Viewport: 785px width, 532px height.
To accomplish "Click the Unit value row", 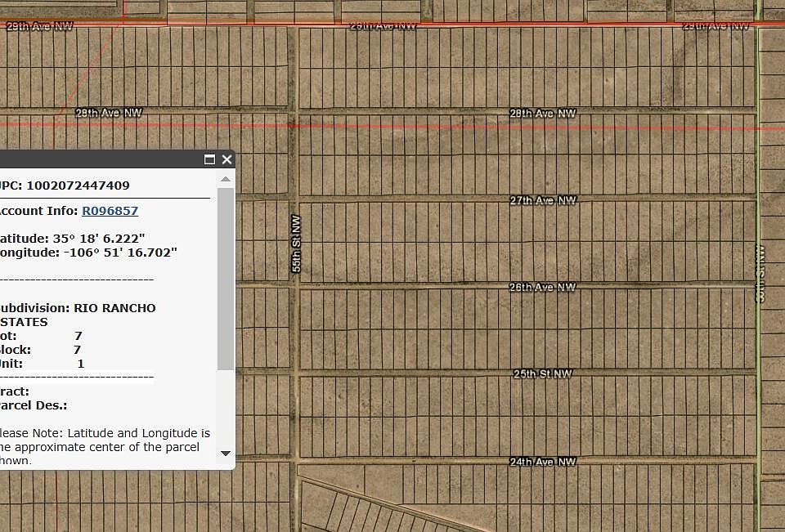I will (43, 364).
